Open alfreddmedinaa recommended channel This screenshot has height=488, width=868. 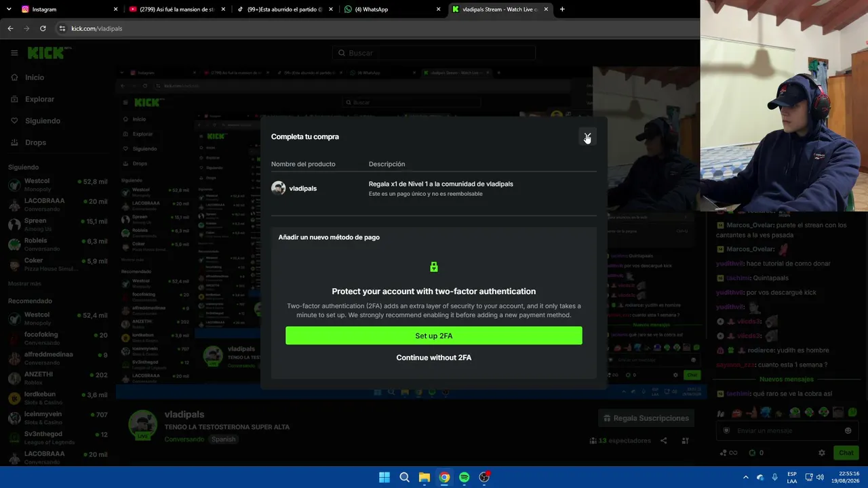(x=57, y=359)
